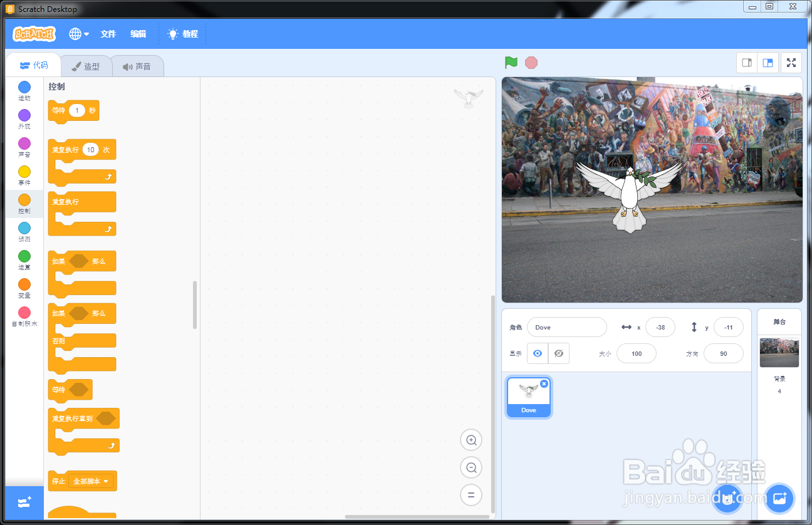This screenshot has width=812, height=525.
Task: Click the 舞台 stage panel label
Action: (779, 321)
